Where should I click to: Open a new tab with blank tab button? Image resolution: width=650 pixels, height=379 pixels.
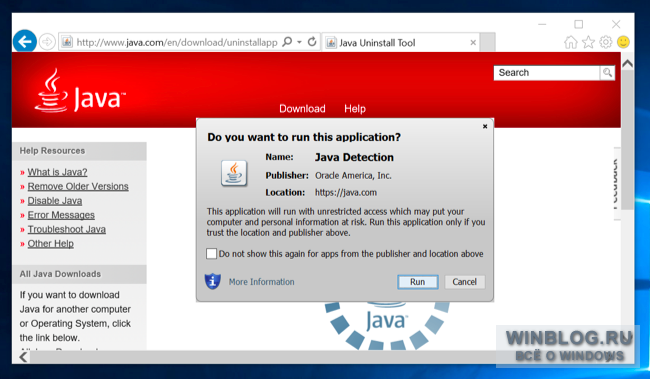[x=488, y=42]
